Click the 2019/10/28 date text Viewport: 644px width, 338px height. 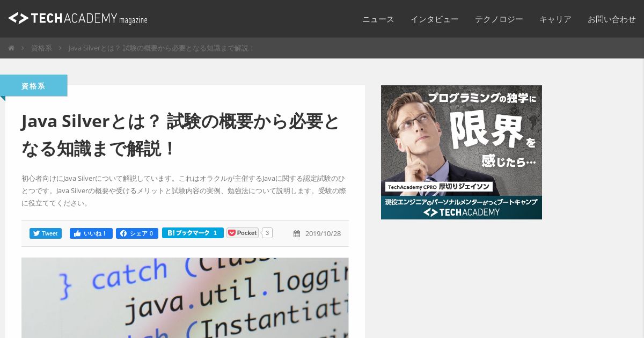coord(323,233)
